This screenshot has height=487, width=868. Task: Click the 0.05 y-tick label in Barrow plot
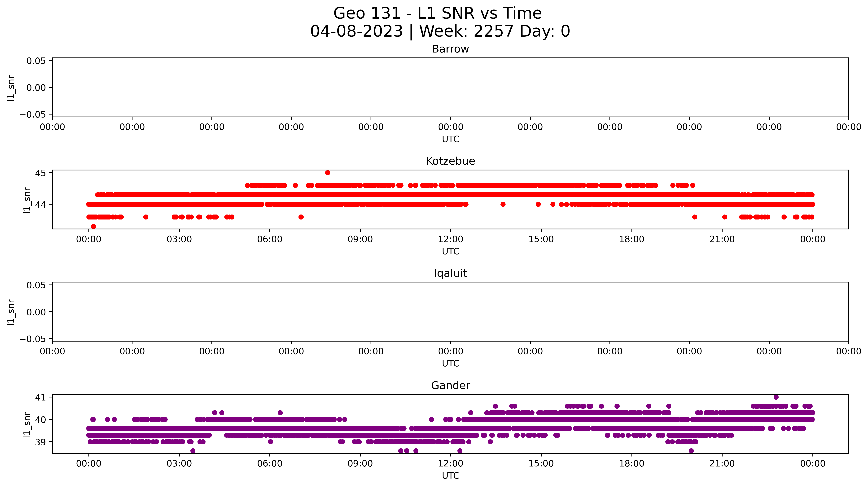click(x=36, y=61)
